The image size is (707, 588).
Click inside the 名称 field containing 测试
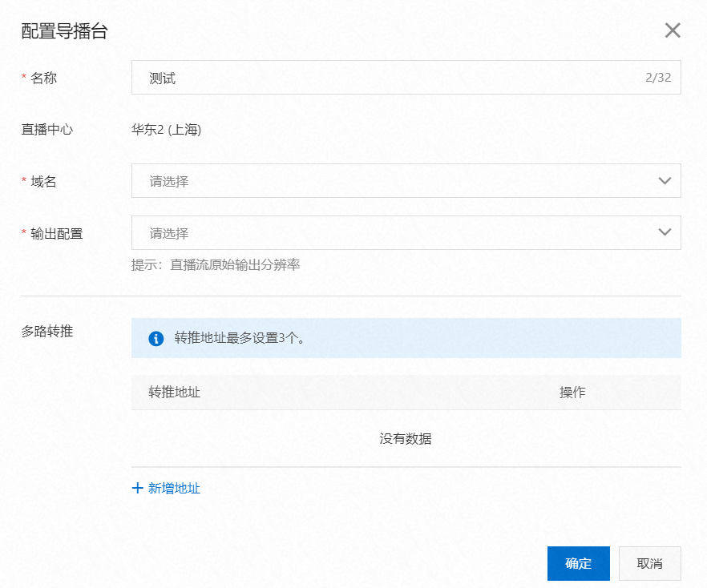321,78
